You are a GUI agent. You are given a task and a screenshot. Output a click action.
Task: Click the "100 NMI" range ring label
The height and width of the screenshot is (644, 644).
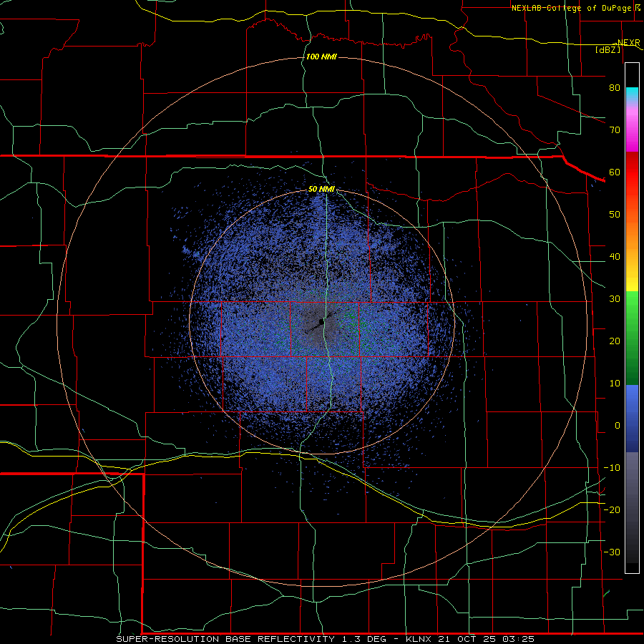click(x=321, y=57)
